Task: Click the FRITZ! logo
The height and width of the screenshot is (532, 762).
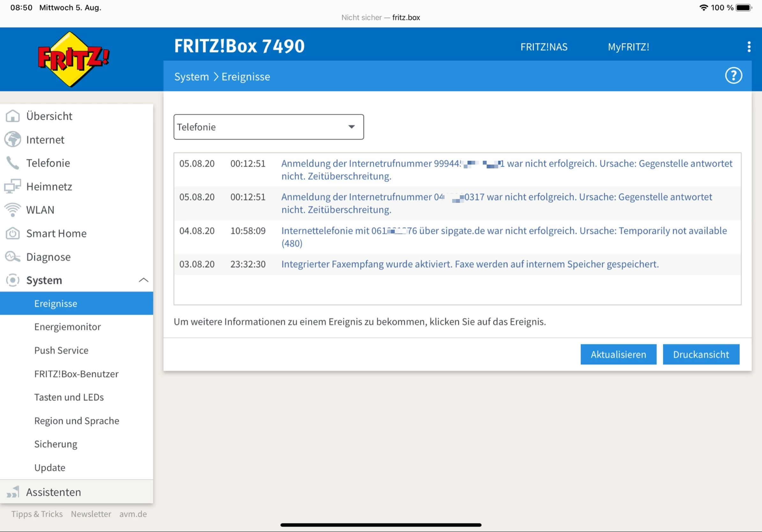Action: 73,60
